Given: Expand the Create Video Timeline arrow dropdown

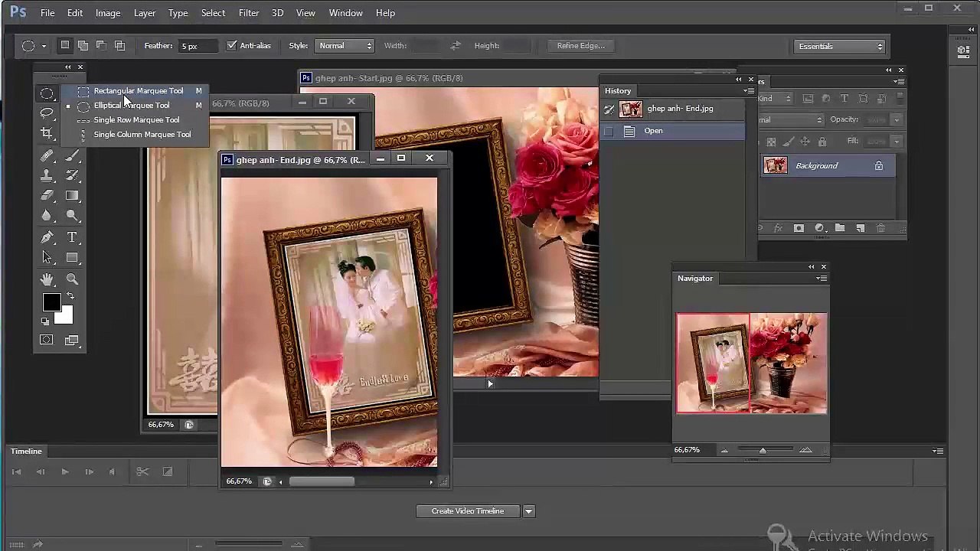Looking at the screenshot, I should pyautogui.click(x=528, y=511).
